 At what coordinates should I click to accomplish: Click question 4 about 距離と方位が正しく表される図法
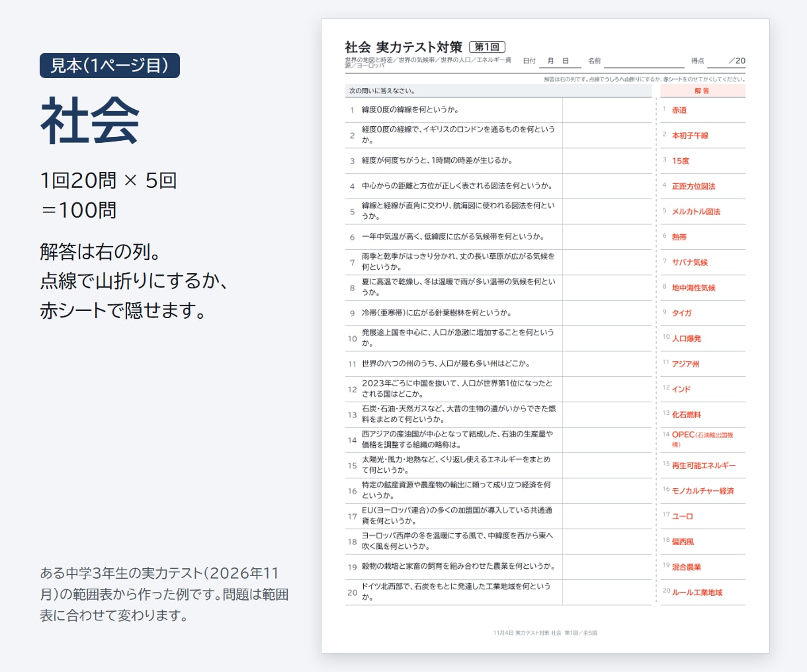tap(456, 186)
